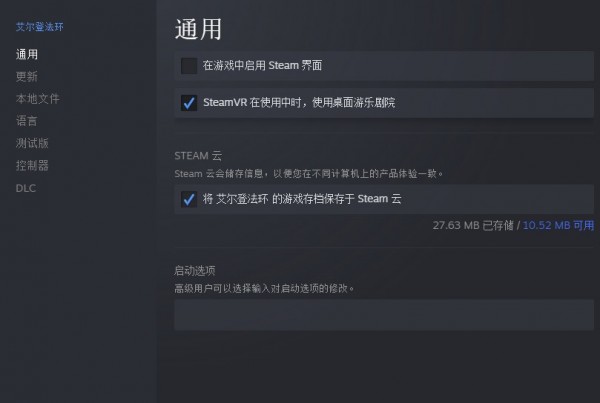Image resolution: width=600 pixels, height=403 pixels.
Task: Open the 控制器 (Controller) settings tab
Action: 32,165
